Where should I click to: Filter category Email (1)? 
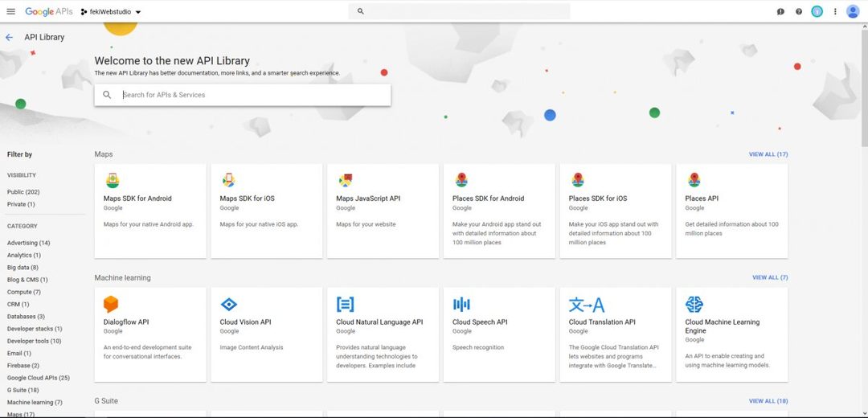(x=19, y=353)
